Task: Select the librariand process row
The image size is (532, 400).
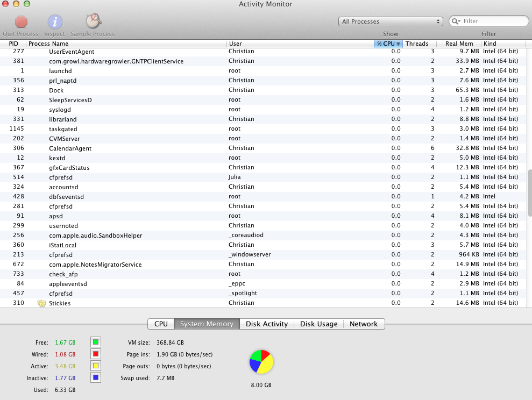Action: (263, 119)
